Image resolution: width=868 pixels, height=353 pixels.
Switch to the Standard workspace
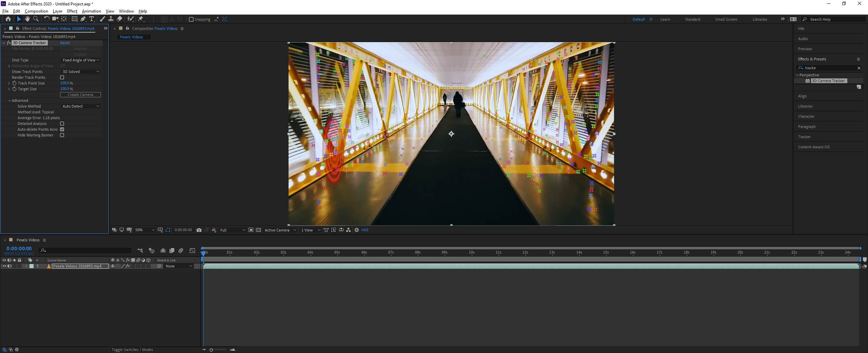pos(692,19)
